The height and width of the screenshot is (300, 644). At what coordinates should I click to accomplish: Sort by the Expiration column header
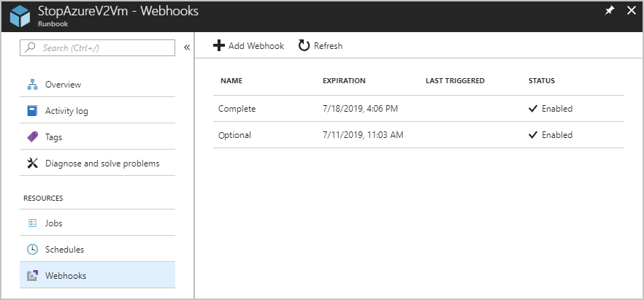coord(344,80)
